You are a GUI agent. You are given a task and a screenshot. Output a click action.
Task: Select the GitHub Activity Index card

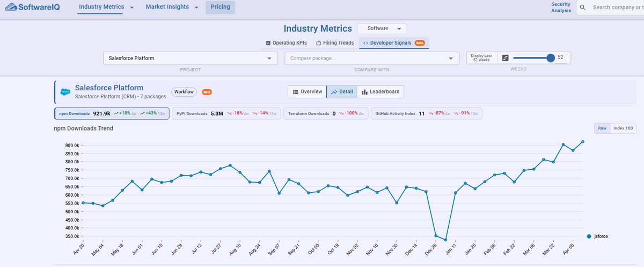[x=427, y=113]
